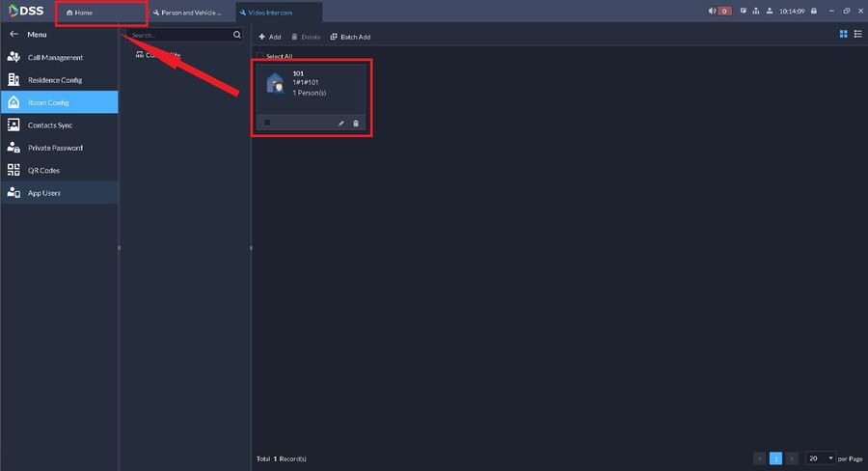868x471 pixels.
Task: Click the Batch Add button
Action: [x=350, y=37]
